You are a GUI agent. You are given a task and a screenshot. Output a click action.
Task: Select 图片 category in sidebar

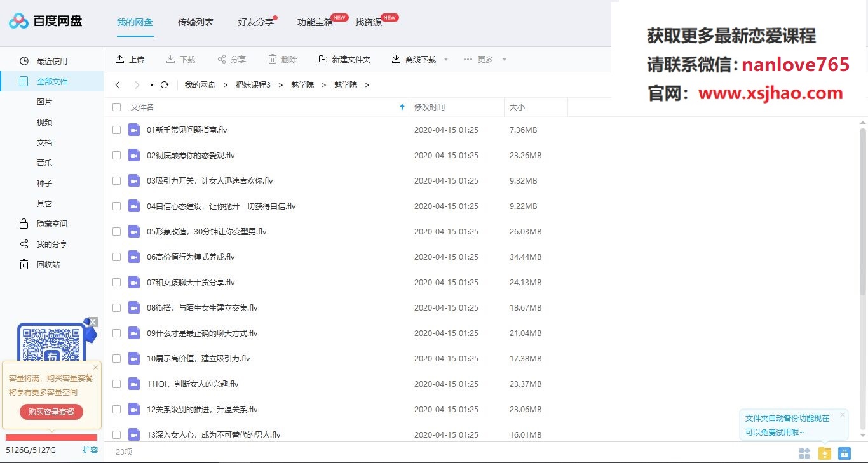click(x=44, y=102)
